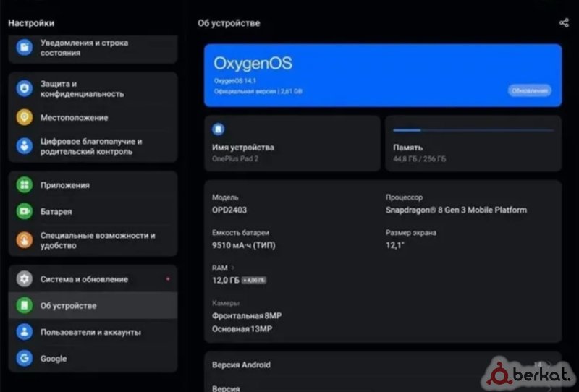The width and height of the screenshot is (579, 392).
Task: Open Система и обновление section
Action: (93, 279)
